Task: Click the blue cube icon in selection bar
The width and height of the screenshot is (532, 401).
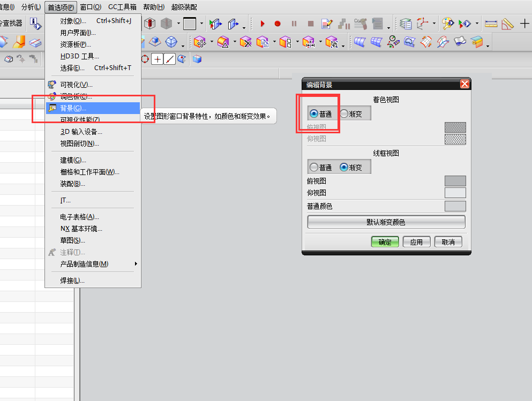Action: click(197, 59)
